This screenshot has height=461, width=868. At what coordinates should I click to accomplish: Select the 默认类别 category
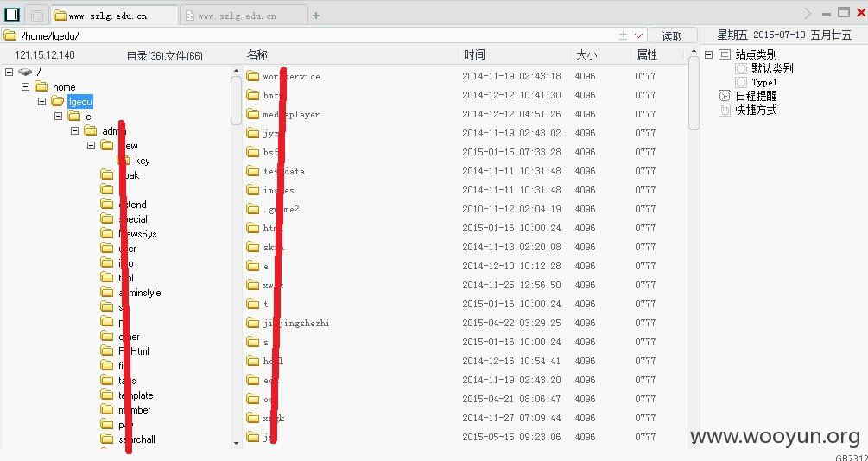772,68
